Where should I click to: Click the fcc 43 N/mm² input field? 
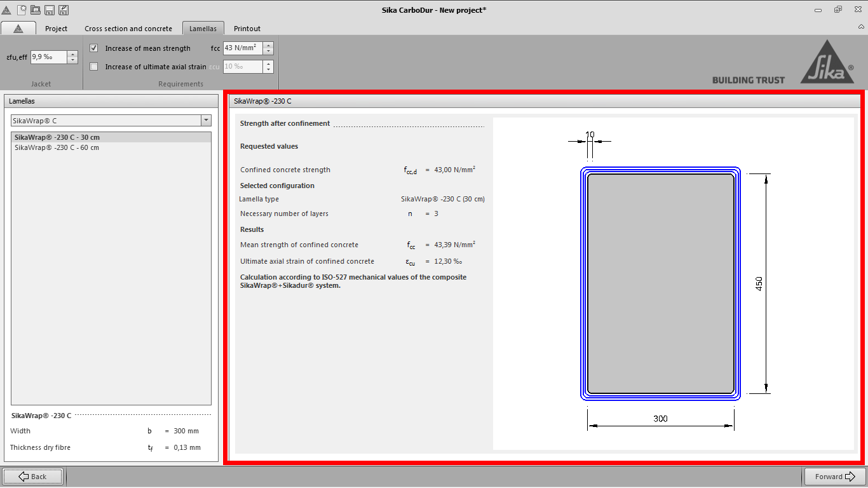coord(243,48)
